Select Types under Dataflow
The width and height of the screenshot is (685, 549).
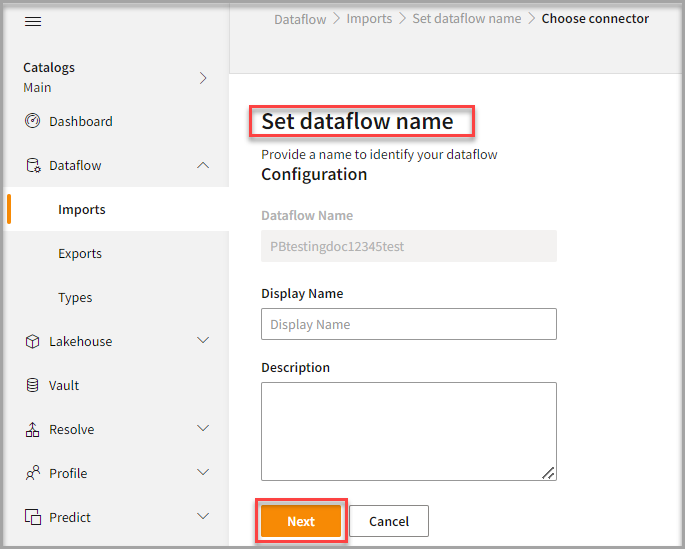[75, 298]
